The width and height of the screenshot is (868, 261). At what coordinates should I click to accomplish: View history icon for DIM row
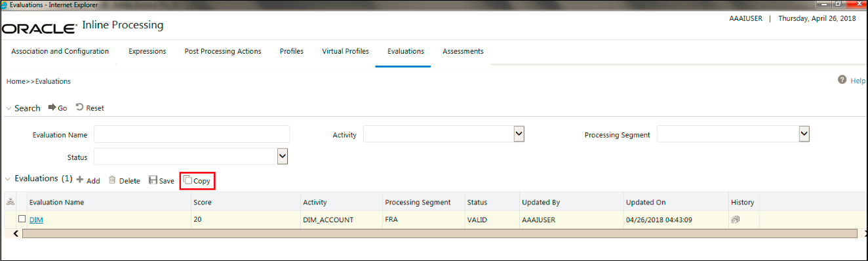tap(736, 220)
